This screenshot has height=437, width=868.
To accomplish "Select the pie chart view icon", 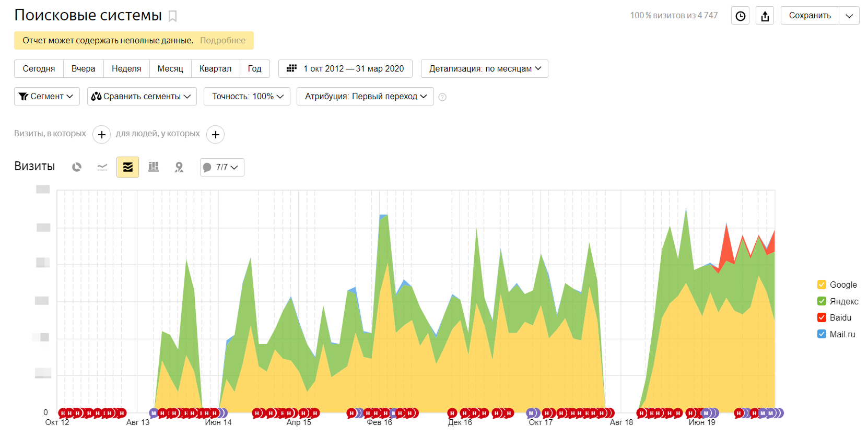I will (77, 167).
